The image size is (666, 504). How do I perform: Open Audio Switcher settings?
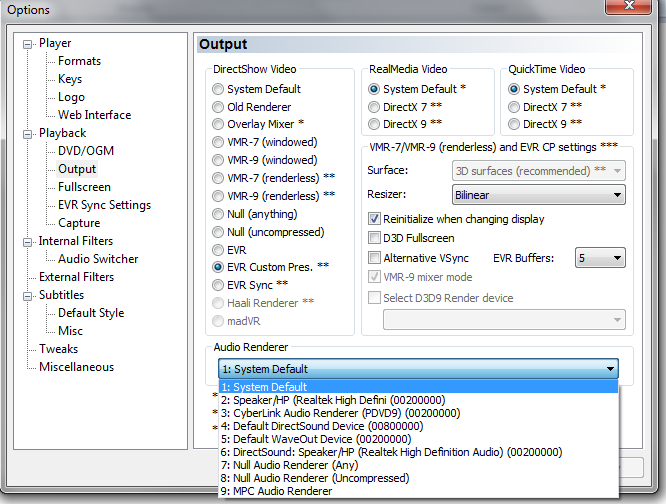click(x=98, y=259)
